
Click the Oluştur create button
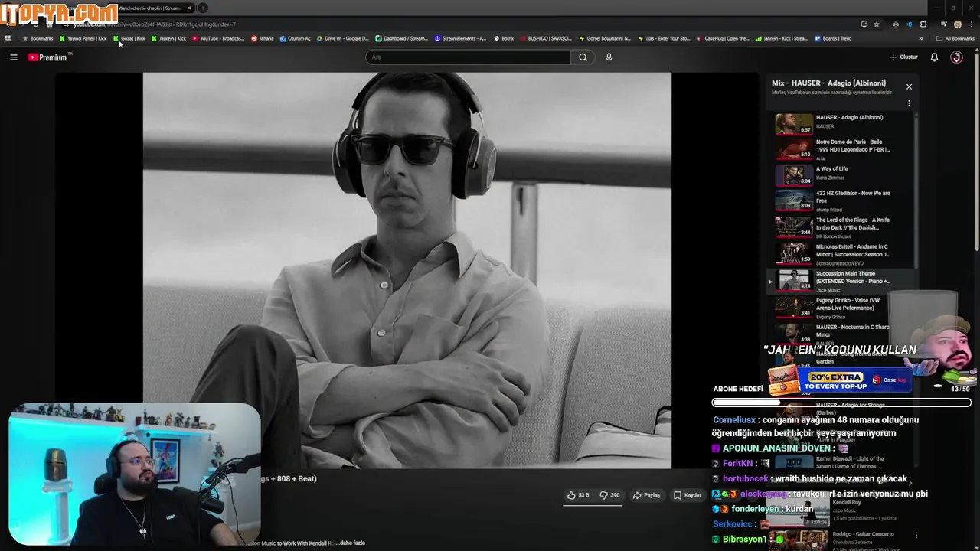coord(903,57)
